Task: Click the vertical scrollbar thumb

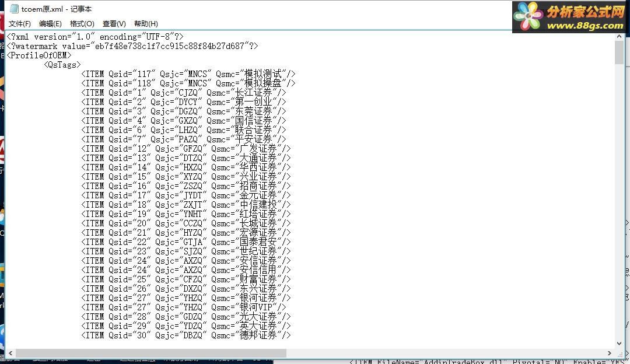Action: tap(619, 52)
